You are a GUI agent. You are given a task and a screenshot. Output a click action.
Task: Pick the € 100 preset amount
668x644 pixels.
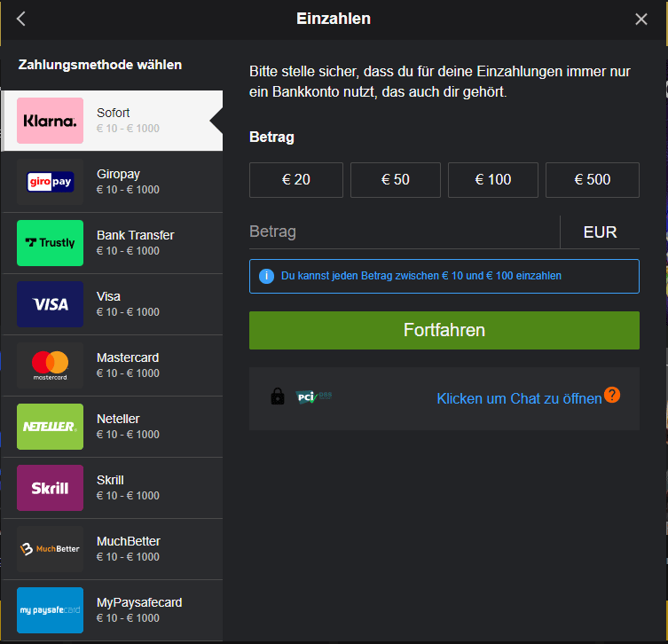pyautogui.click(x=493, y=180)
